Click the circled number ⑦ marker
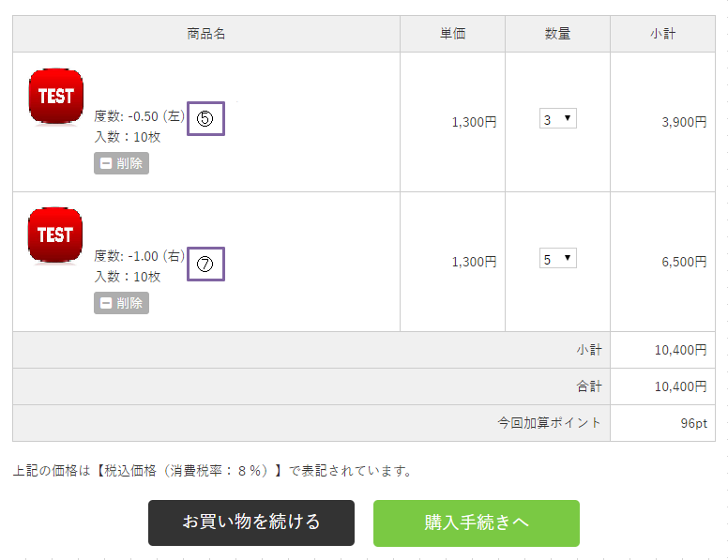 [205, 265]
